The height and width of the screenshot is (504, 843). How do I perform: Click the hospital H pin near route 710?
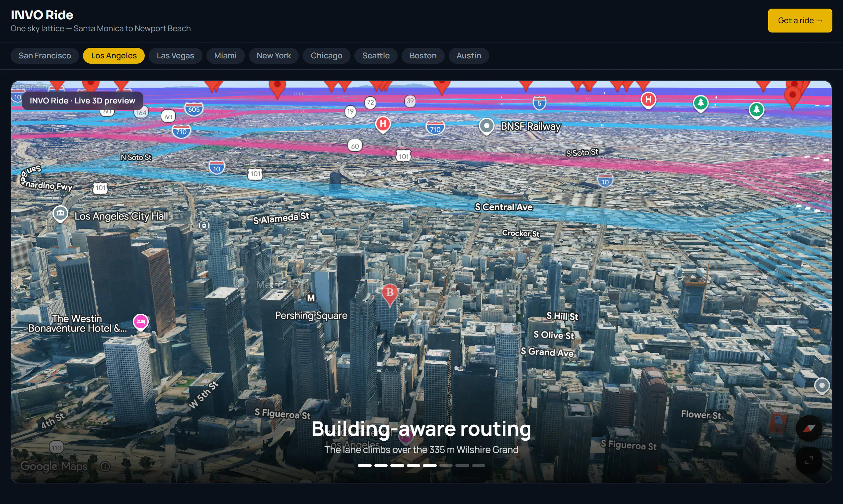(383, 124)
